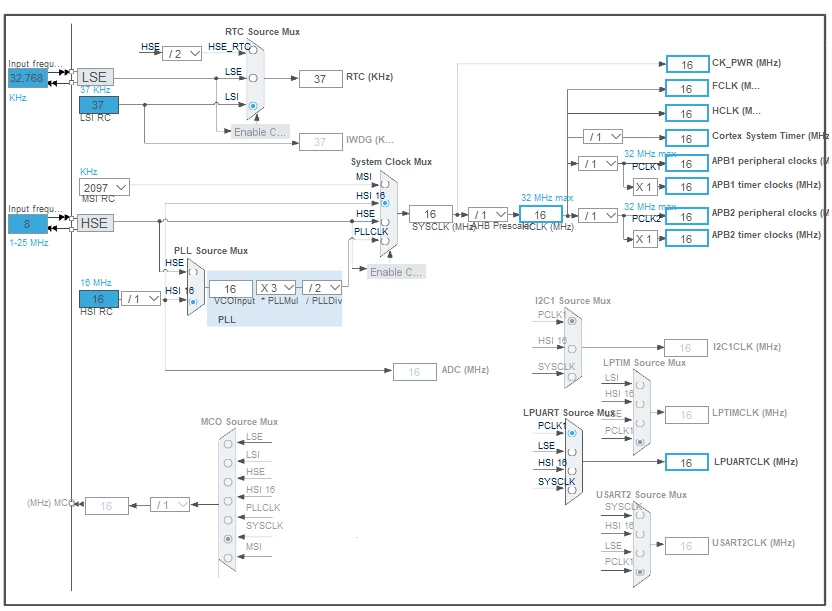Choose PLLCLK in System Clock Mux
832x611 pixels.
coord(385,241)
